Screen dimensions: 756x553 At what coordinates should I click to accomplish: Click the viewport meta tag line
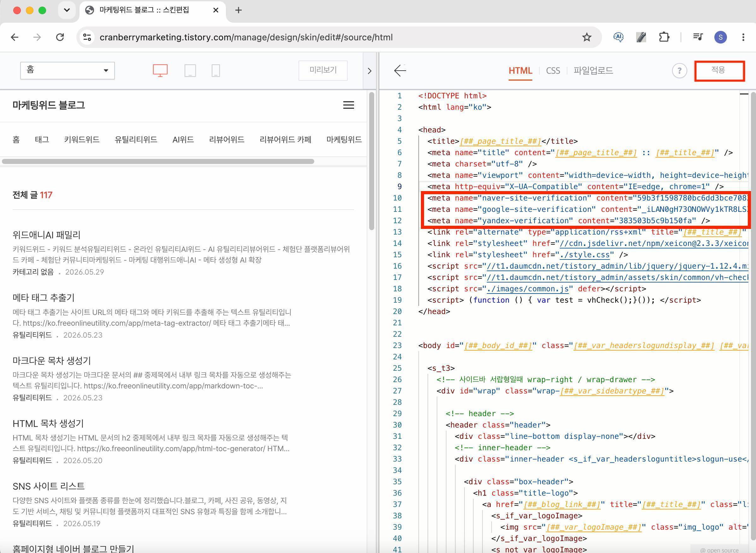pyautogui.click(x=588, y=175)
